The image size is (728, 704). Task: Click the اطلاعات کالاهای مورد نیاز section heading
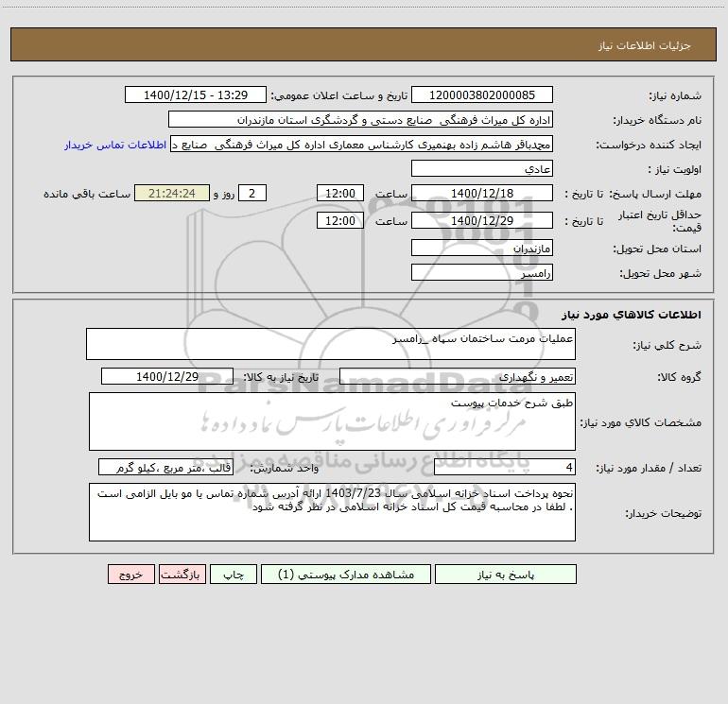click(x=632, y=314)
